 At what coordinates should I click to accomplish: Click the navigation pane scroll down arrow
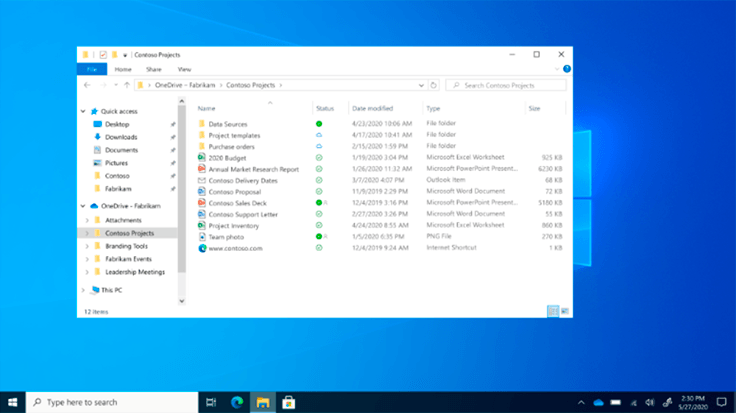click(x=182, y=301)
